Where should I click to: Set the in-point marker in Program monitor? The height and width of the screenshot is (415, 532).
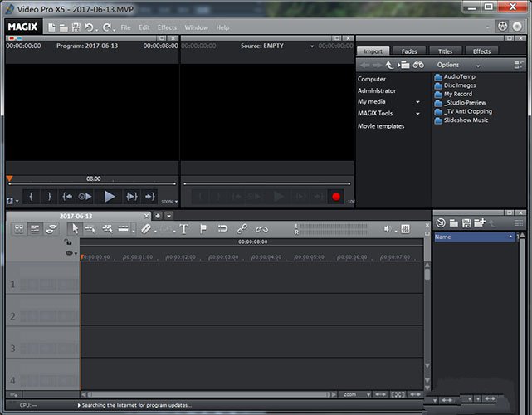click(32, 196)
